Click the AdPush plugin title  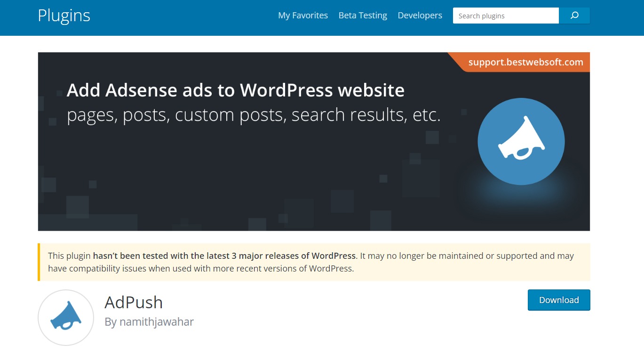[134, 302]
